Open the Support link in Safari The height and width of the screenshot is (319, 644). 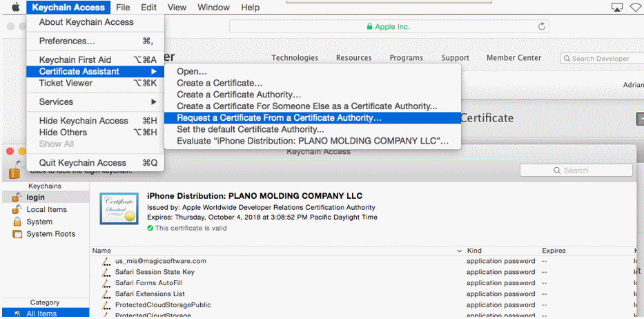455,58
